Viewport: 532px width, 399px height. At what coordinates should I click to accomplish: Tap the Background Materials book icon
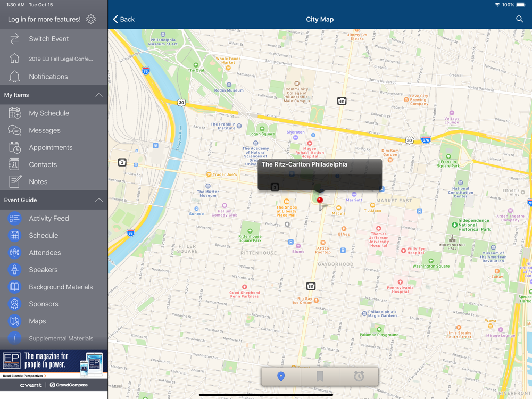(x=14, y=287)
